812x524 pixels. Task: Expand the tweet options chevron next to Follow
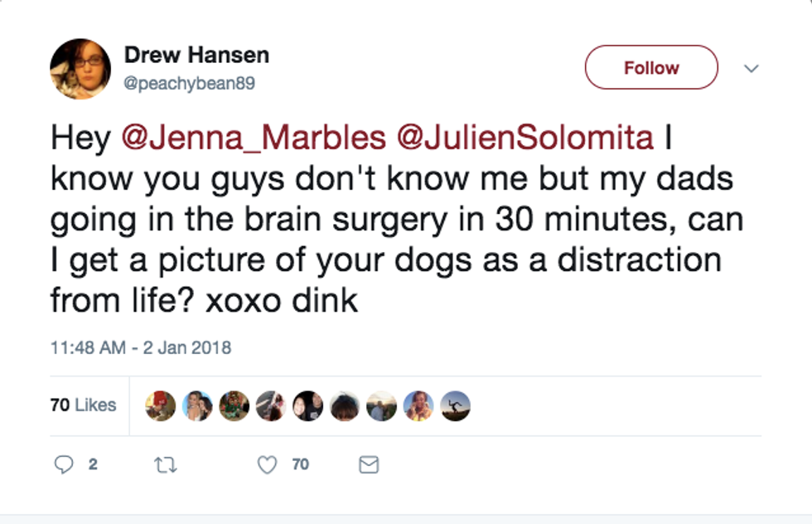pos(751,69)
